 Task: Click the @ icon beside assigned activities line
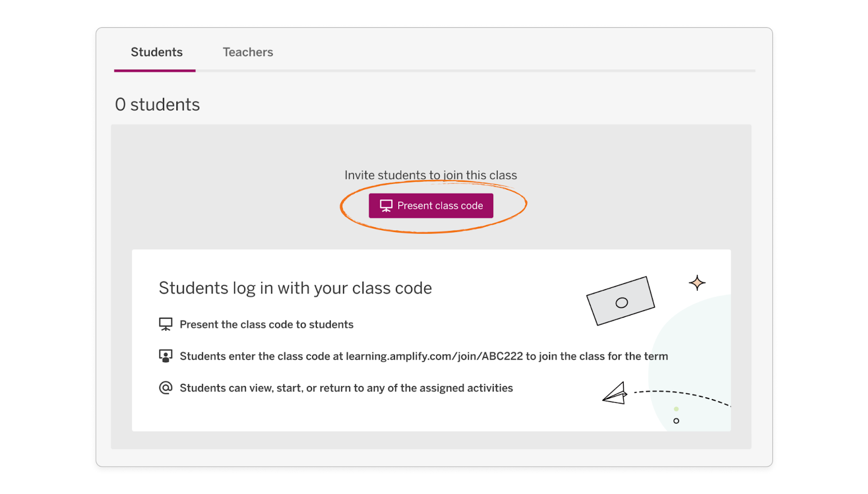click(x=165, y=388)
